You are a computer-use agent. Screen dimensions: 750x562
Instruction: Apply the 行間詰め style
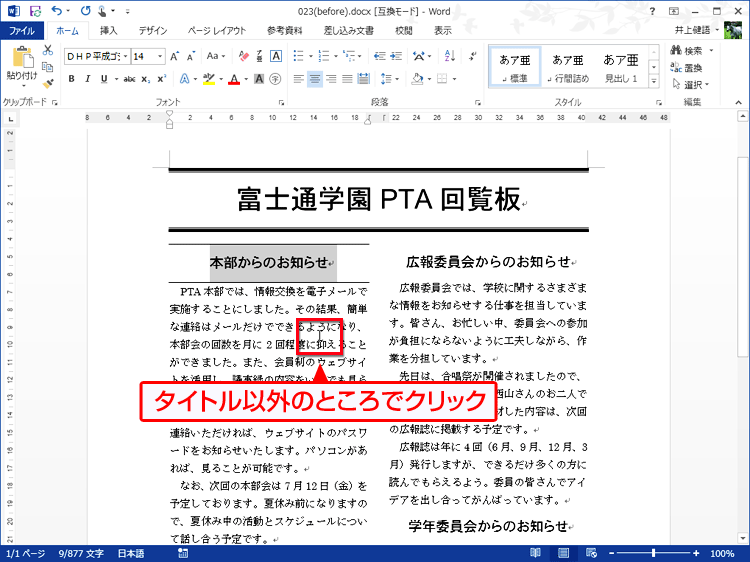point(568,67)
